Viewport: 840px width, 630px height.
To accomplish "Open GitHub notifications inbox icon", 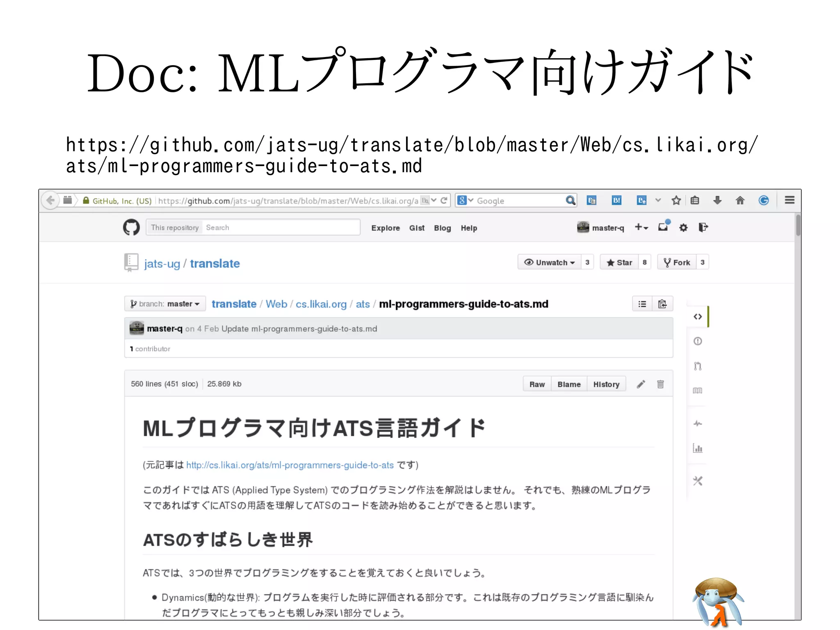I will [664, 226].
